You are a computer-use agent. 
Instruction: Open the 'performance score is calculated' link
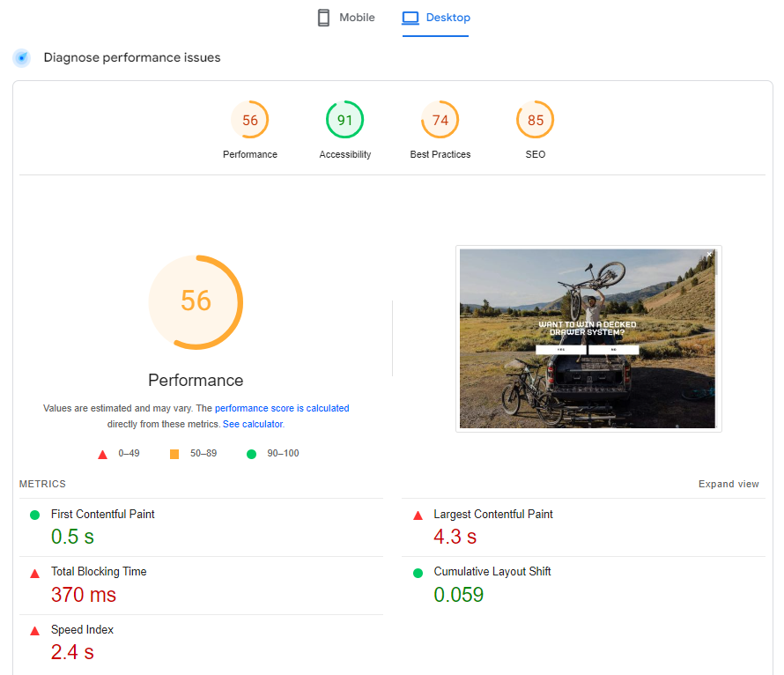point(282,409)
